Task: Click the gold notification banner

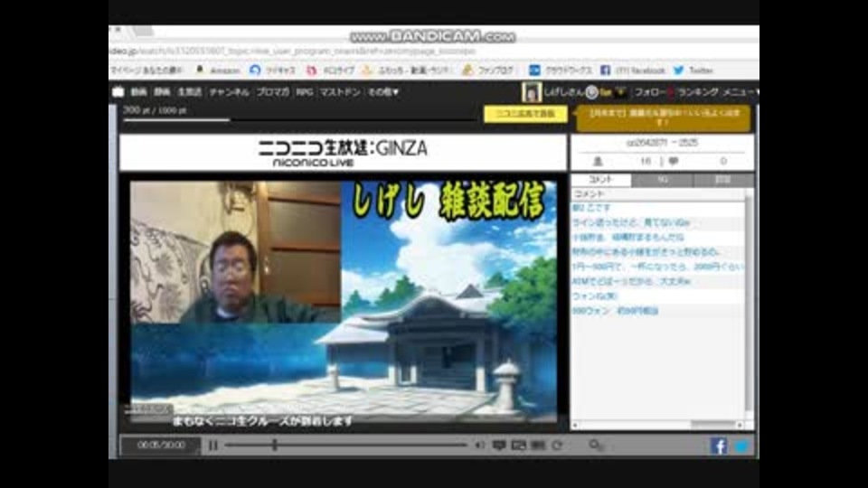Action: 663,117
